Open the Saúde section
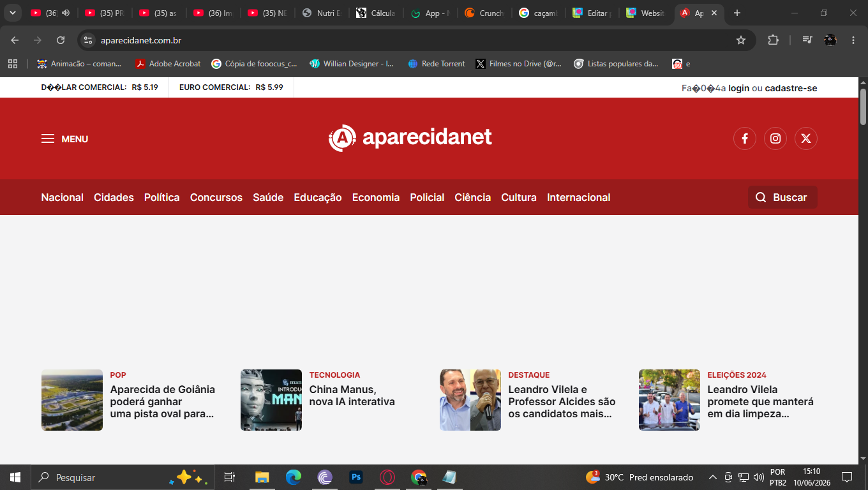Screen dimensions: 868x490 tap(268, 197)
